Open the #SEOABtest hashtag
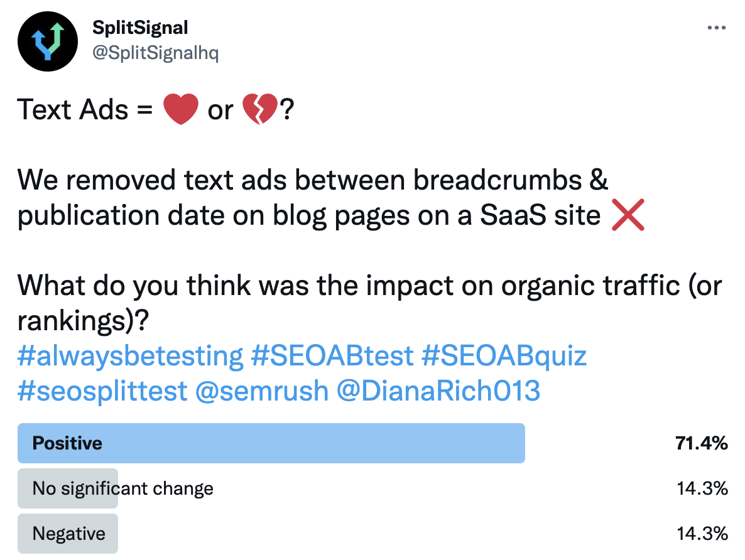 pos(332,356)
